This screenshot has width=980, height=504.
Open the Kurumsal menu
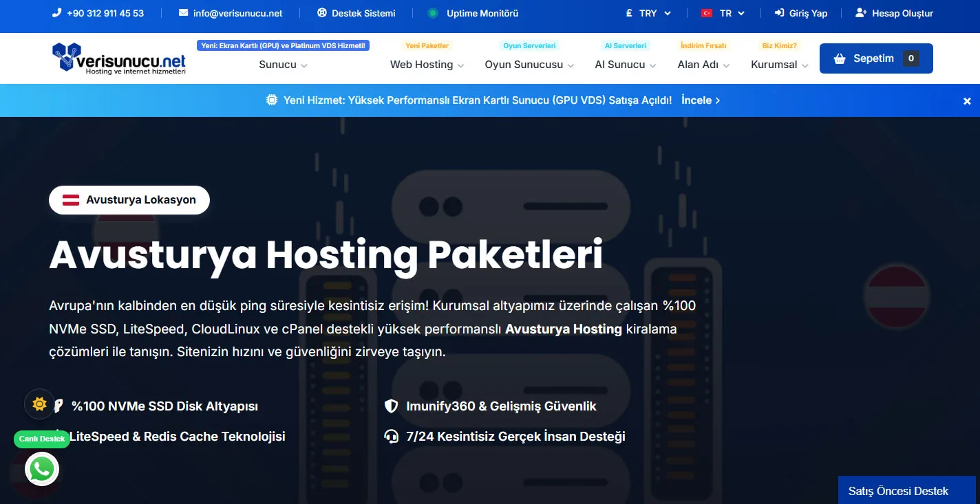click(780, 65)
